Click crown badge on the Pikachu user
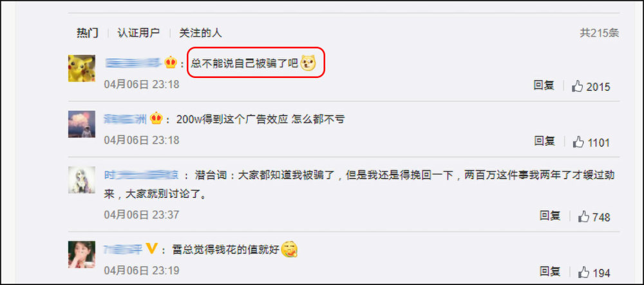Screen dimensions: 644x285 coord(171,63)
